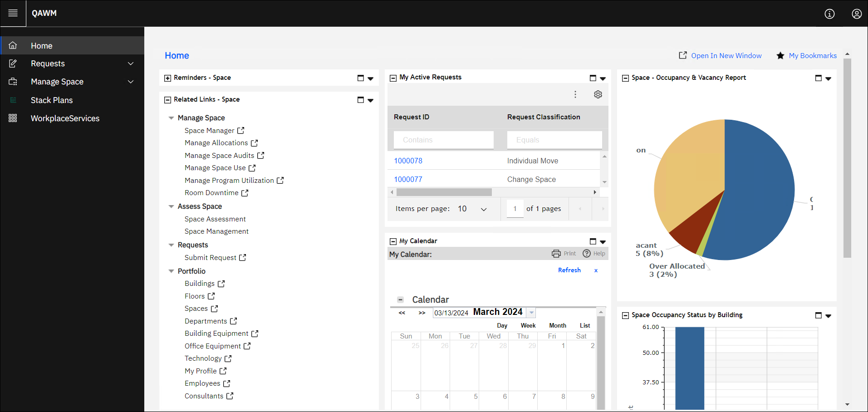This screenshot has width=868, height=412.
Task: Expand the Reminders - Space panel
Action: coord(167,78)
